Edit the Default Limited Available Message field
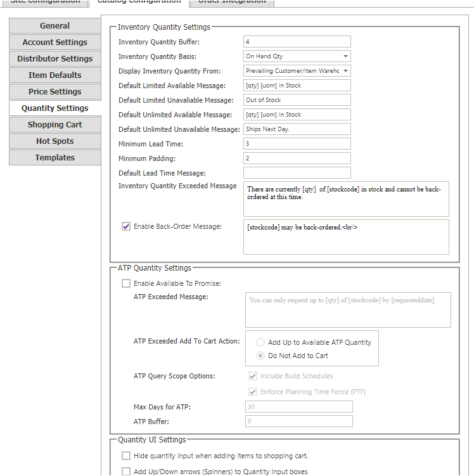474x476 pixels. (x=297, y=86)
